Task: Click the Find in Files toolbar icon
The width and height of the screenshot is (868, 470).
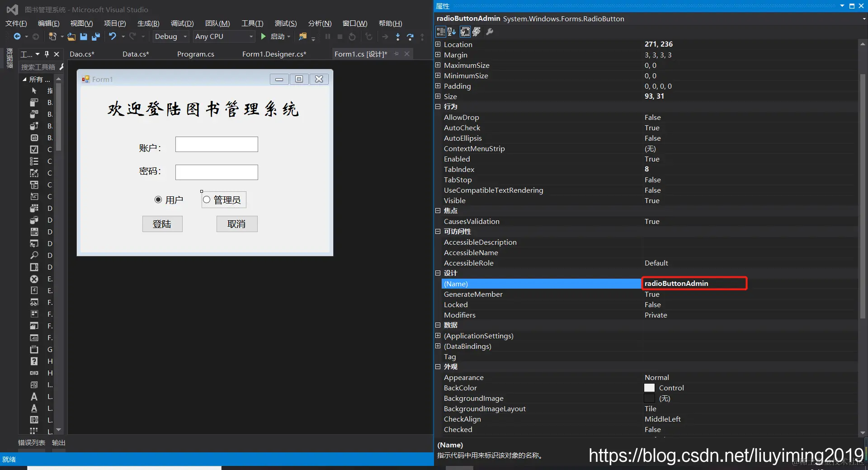Action: 303,37
